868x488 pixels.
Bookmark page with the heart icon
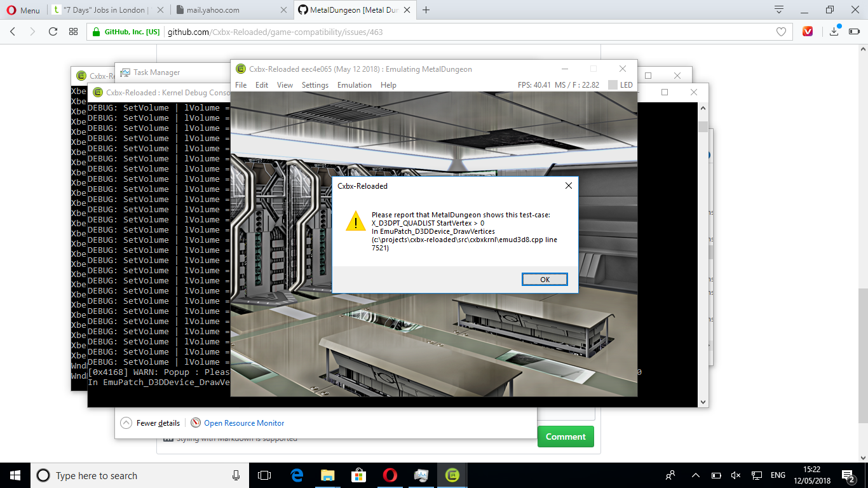click(x=781, y=32)
